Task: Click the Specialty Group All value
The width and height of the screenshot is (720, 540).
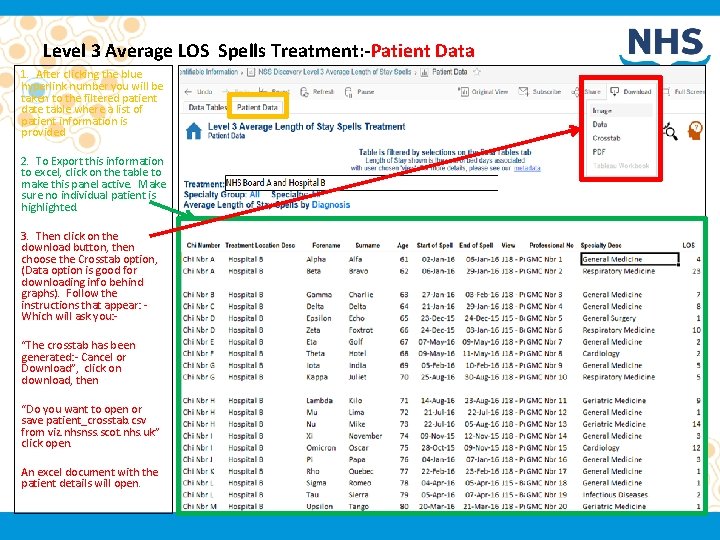Action: pyautogui.click(x=255, y=195)
